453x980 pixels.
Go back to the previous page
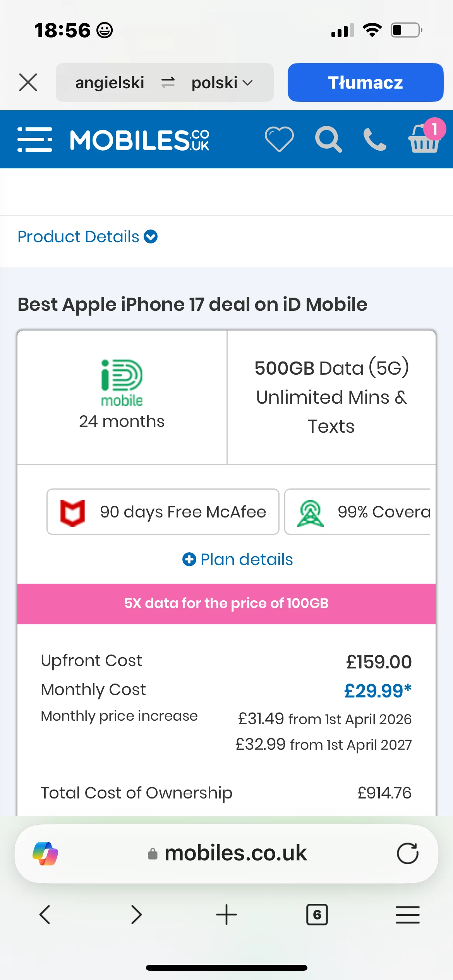[45, 915]
